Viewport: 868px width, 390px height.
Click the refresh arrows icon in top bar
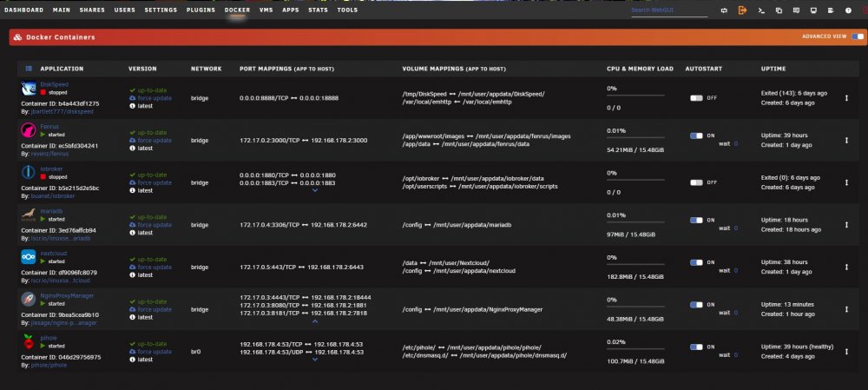tap(724, 10)
